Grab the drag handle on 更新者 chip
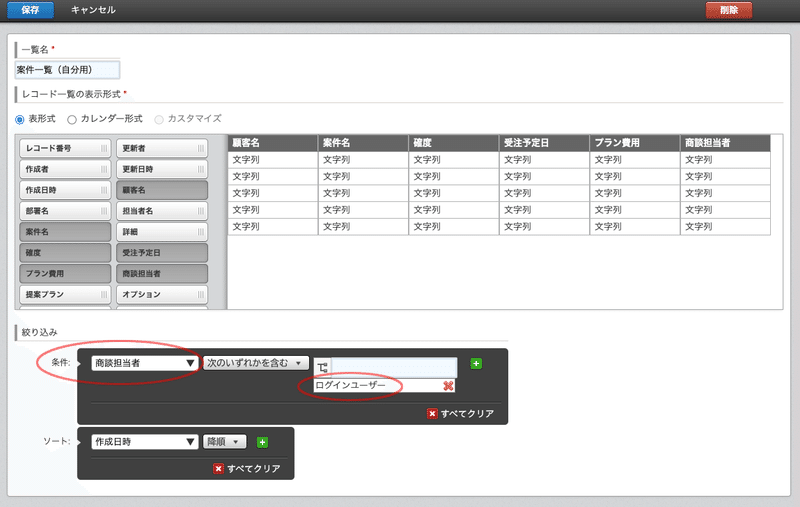 click(x=201, y=148)
